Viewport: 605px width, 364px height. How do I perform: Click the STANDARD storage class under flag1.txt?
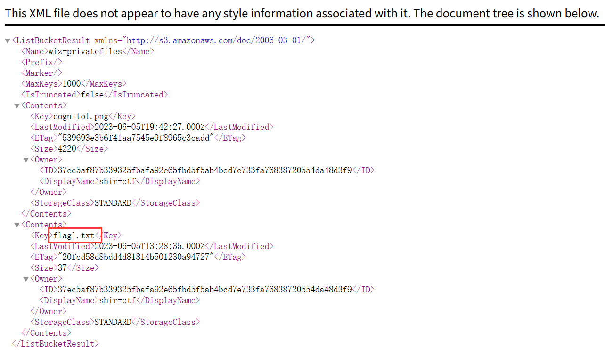point(113,322)
